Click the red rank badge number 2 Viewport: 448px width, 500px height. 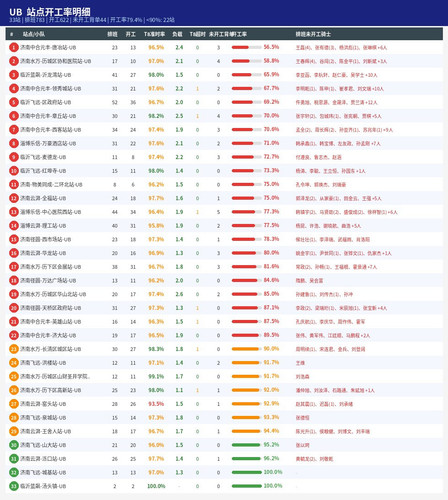14,61
